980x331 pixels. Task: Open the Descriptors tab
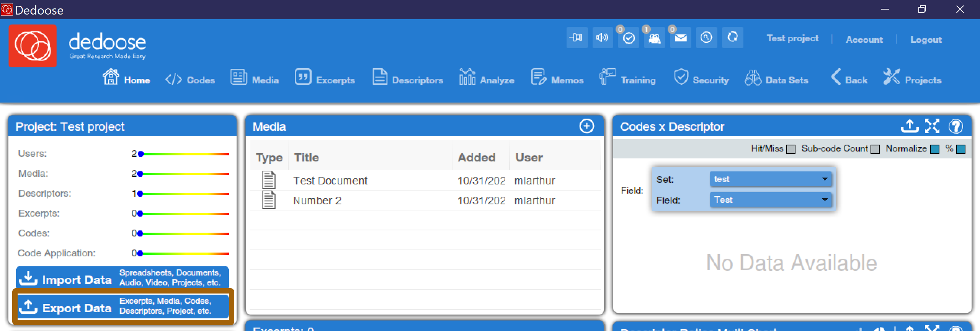point(408,77)
